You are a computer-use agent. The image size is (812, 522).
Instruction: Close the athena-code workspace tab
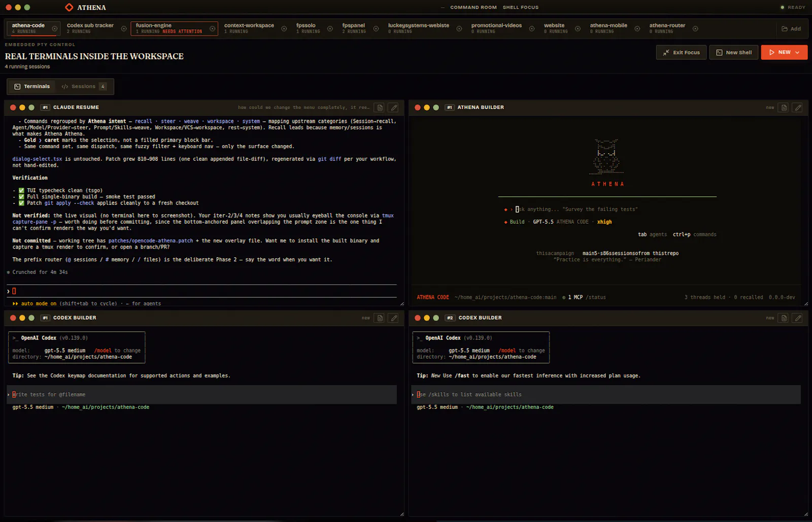pos(54,28)
